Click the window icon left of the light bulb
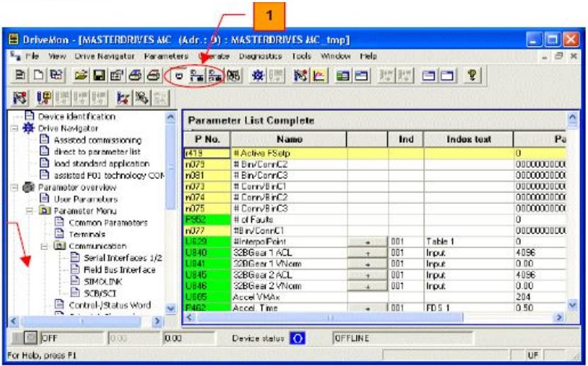 (x=446, y=76)
